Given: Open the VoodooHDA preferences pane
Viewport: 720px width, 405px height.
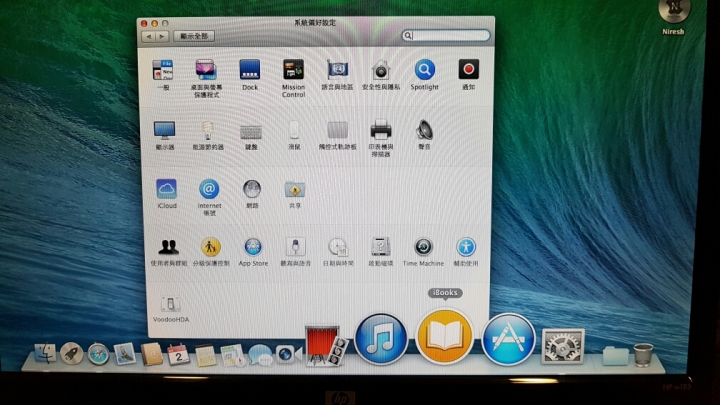Looking at the screenshot, I should point(170,304).
